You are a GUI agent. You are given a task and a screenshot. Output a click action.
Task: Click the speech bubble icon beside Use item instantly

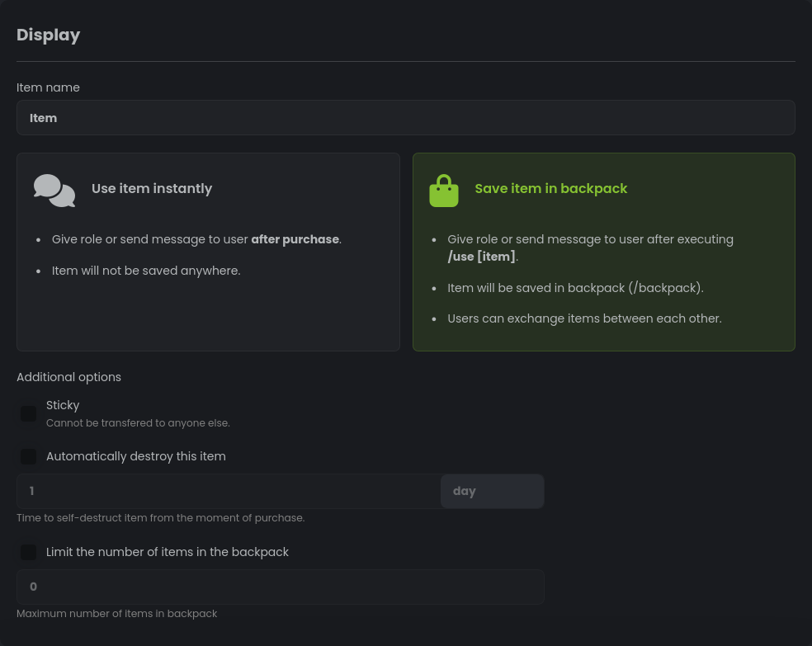54,190
